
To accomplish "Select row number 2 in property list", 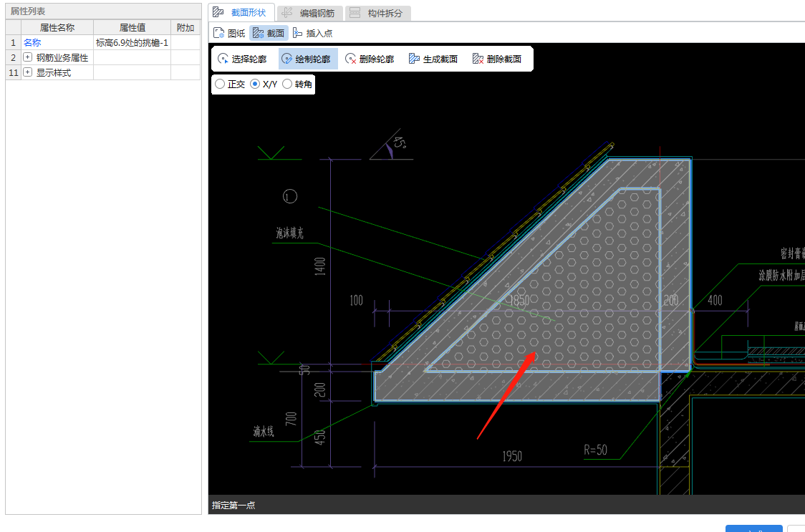I will click(x=14, y=57).
